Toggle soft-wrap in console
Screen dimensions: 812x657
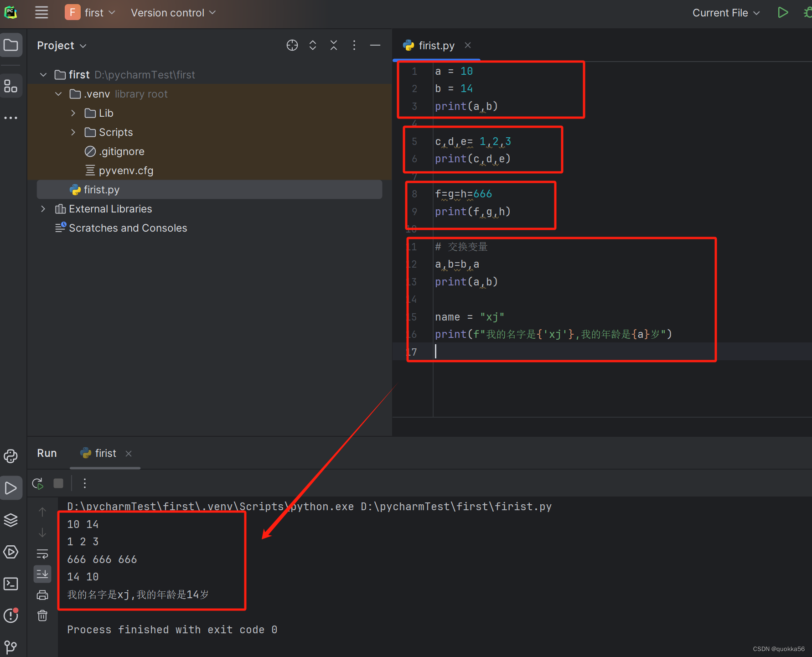(42, 554)
